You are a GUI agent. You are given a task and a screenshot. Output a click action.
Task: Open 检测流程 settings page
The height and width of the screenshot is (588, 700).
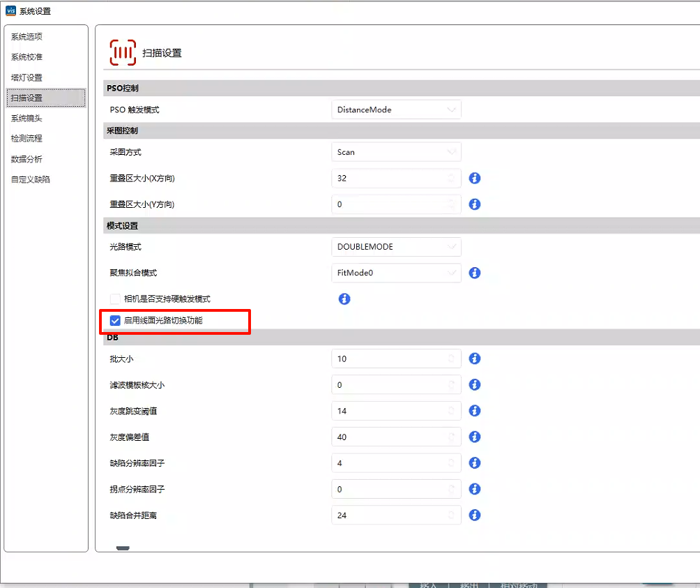point(27,139)
